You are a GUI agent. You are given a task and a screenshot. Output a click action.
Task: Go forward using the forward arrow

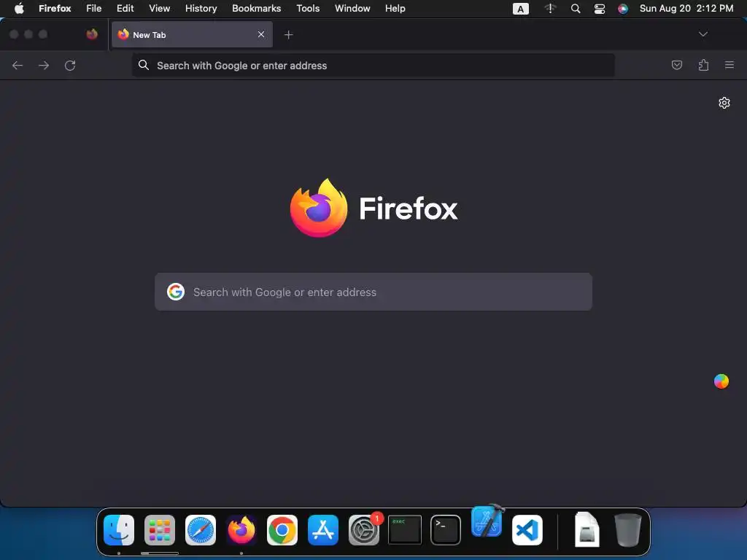44,65
